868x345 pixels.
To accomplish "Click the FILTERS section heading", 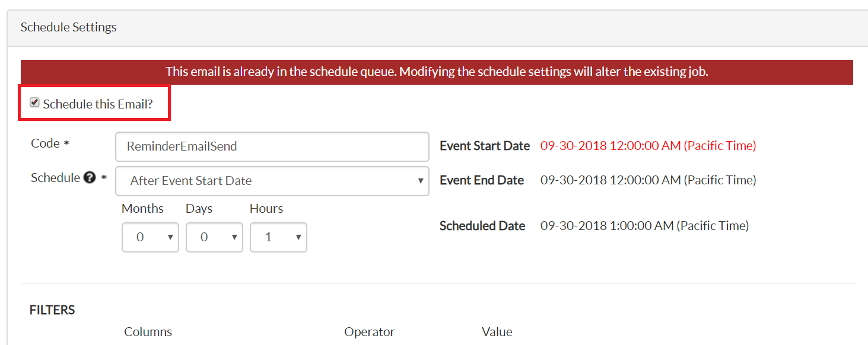I will tap(52, 310).
